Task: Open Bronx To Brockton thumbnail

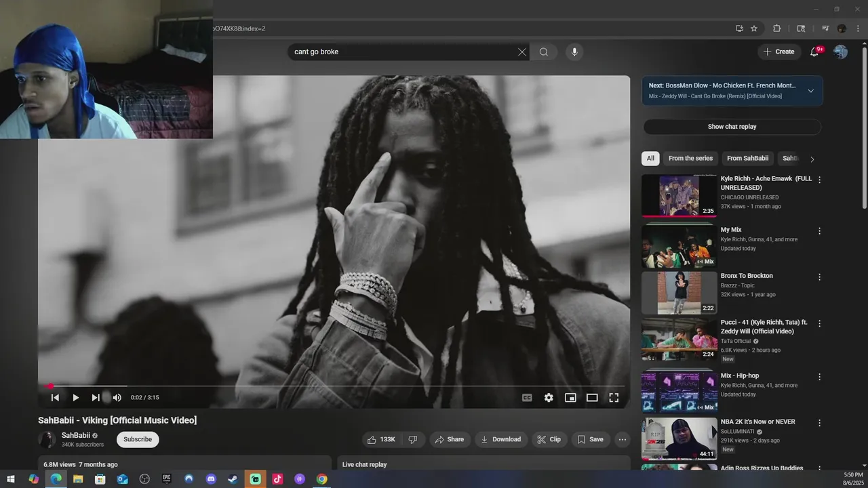Action: click(x=679, y=293)
